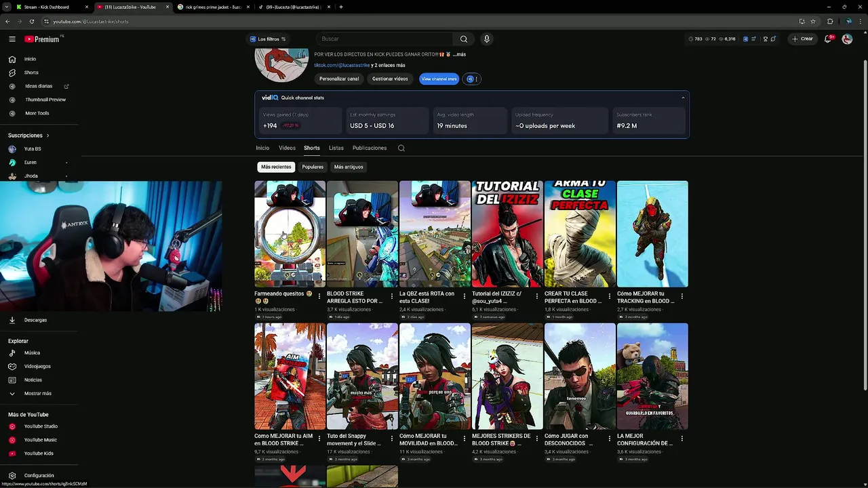The width and height of the screenshot is (868, 488).
Task: Open options menu for Tuto del Snappy movement short
Action: [392, 439]
